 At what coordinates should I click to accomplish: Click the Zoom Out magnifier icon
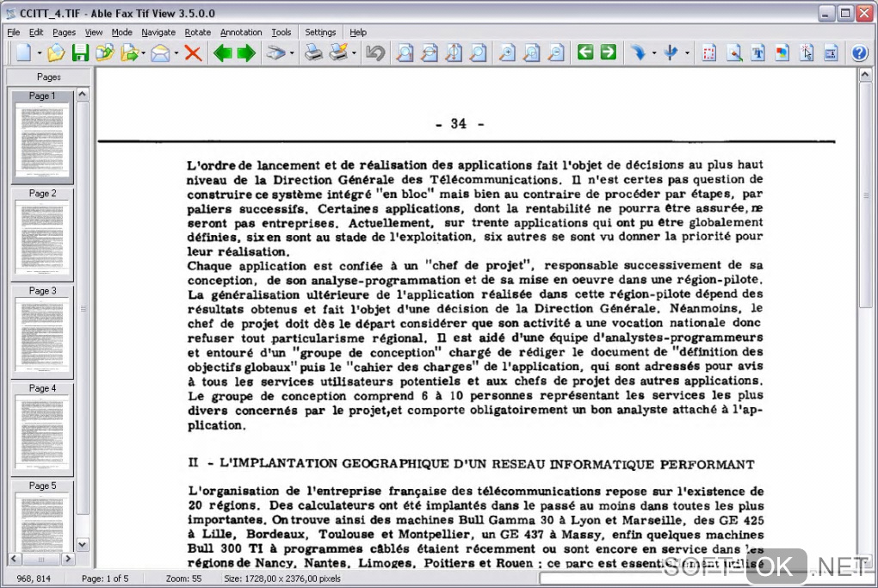coord(556,53)
